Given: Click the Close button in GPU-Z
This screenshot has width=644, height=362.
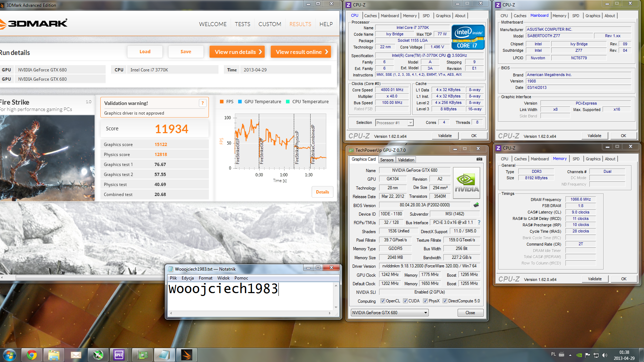Looking at the screenshot, I should tap(470, 313).
